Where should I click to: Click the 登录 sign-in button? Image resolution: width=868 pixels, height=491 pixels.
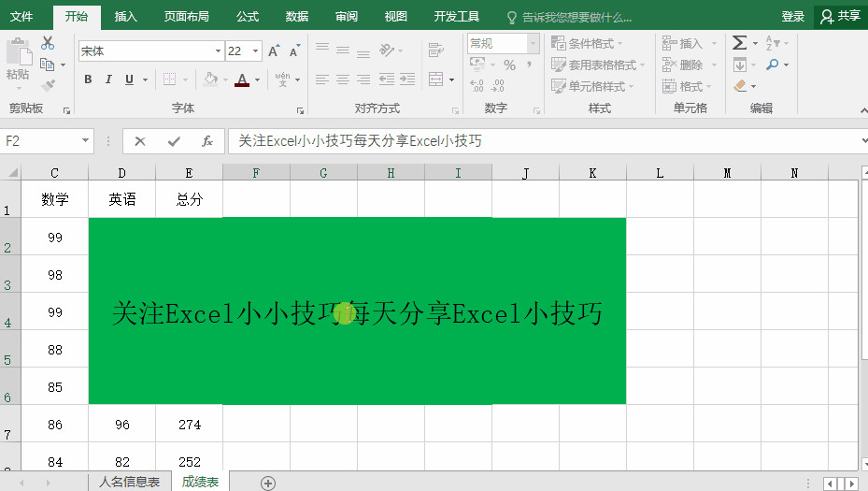pyautogui.click(x=792, y=17)
